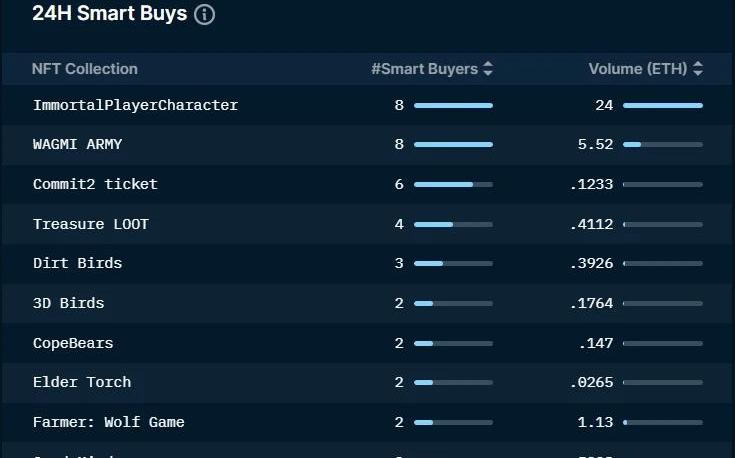735x458 pixels.
Task: Click Commit2 ticket smart buyers bar
Action: pyautogui.click(x=453, y=184)
